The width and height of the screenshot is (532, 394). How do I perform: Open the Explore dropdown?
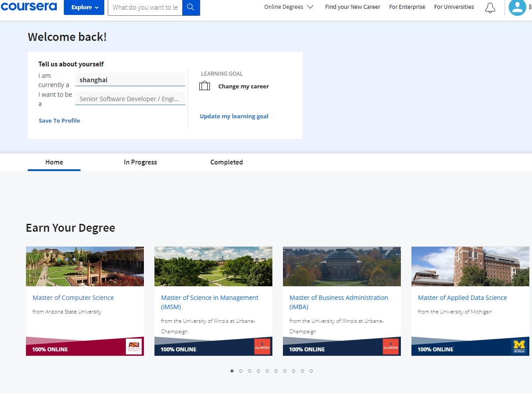(x=84, y=7)
